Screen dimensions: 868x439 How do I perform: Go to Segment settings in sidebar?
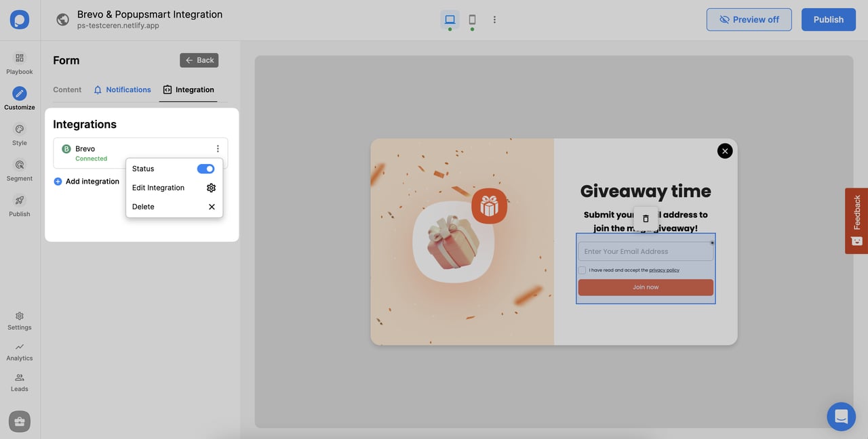coord(20,170)
